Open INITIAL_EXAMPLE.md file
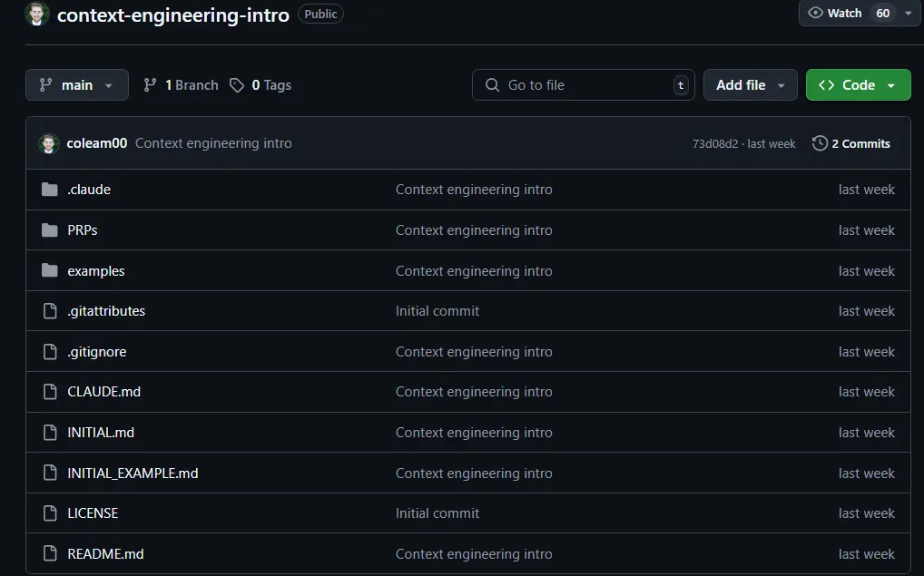924x576 pixels. pos(133,473)
